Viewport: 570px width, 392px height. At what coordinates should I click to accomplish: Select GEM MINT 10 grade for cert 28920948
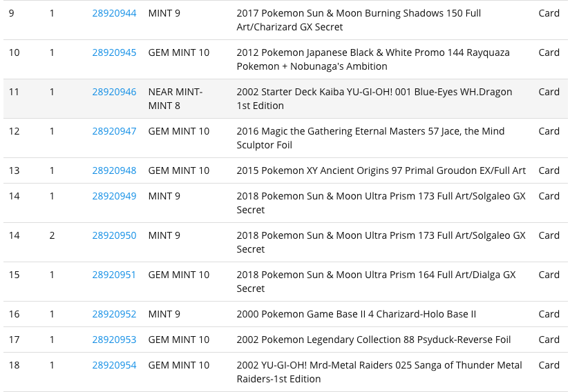click(x=179, y=170)
